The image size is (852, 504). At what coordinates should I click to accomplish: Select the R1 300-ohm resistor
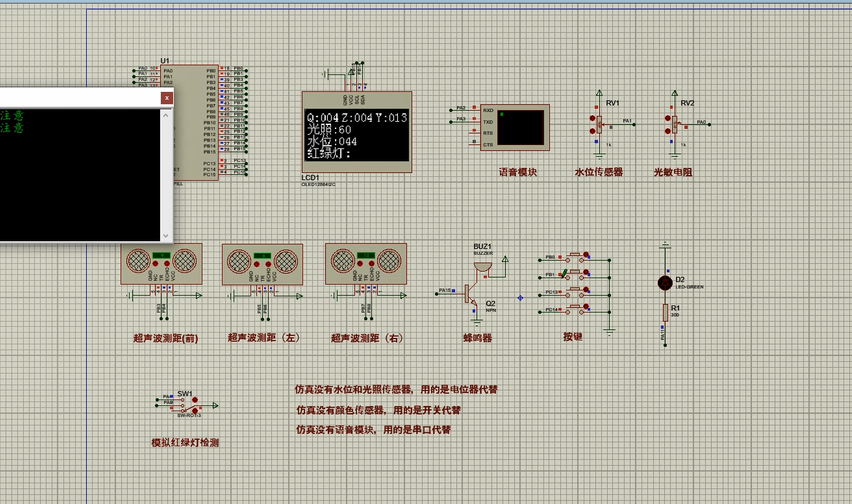(x=664, y=312)
